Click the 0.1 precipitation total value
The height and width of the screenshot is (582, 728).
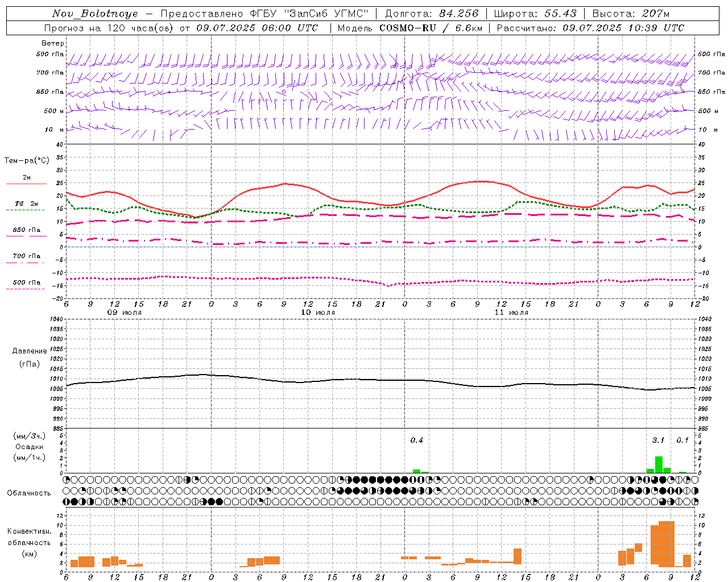pos(682,440)
